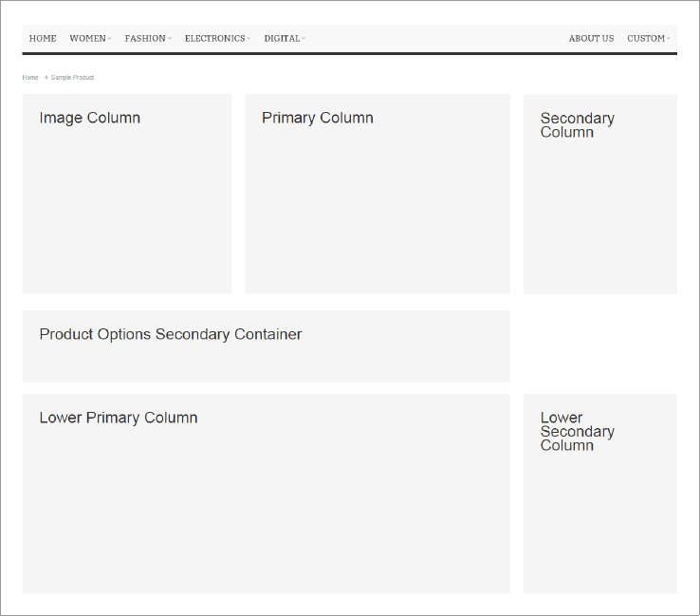Click the Lower Secondary Column block
The width and height of the screenshot is (700, 616).
click(x=600, y=494)
